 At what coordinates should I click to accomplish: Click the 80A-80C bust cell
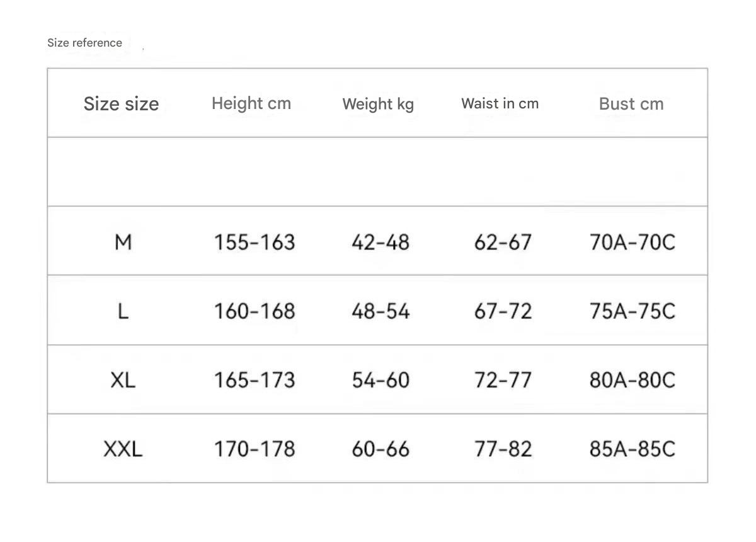click(x=632, y=380)
